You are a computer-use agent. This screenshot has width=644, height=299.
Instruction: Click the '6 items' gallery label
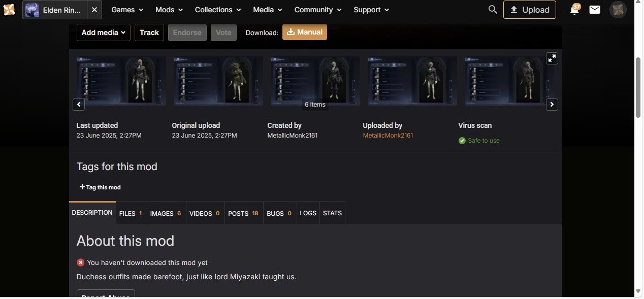315,105
